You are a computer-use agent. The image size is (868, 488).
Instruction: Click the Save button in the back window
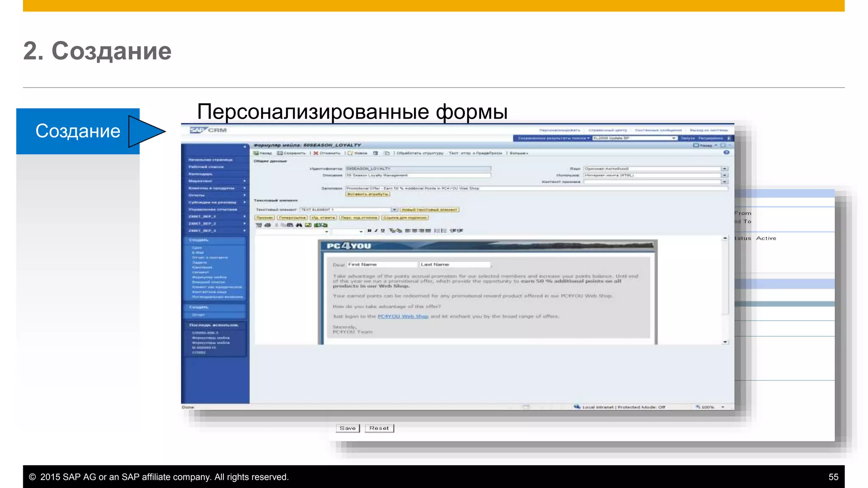(x=348, y=428)
